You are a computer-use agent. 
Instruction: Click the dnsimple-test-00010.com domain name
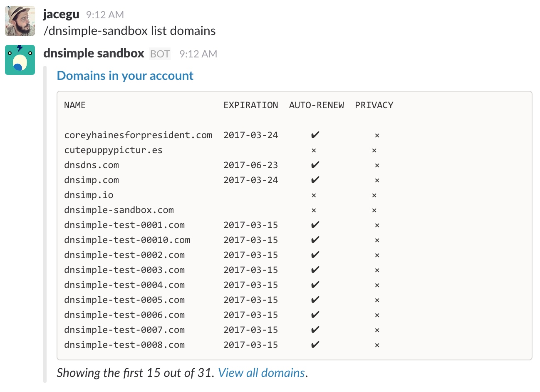tap(127, 240)
